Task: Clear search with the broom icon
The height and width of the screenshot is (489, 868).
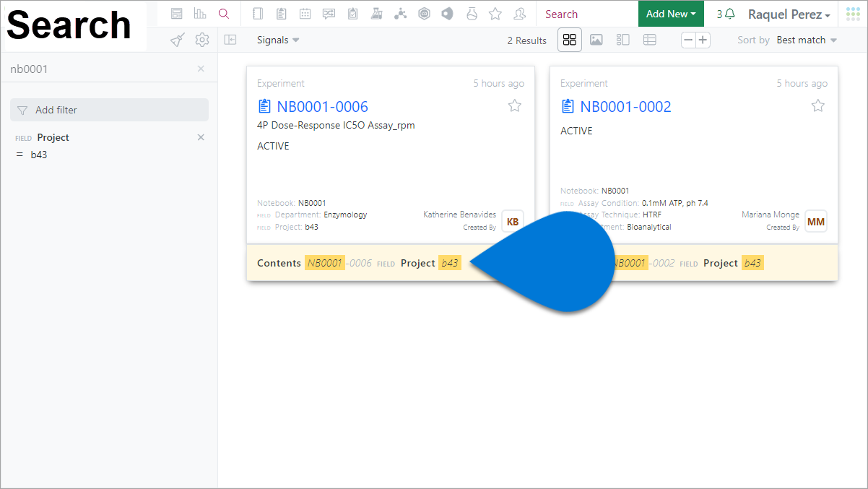Action: point(178,40)
